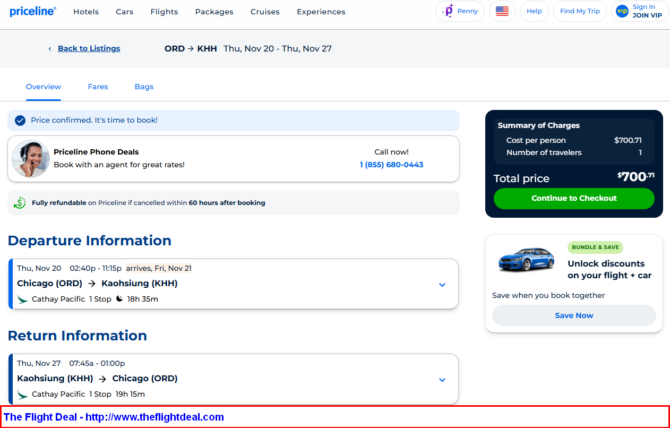Open the Hotels menu
Viewport: 670px width, 428px height.
click(86, 12)
